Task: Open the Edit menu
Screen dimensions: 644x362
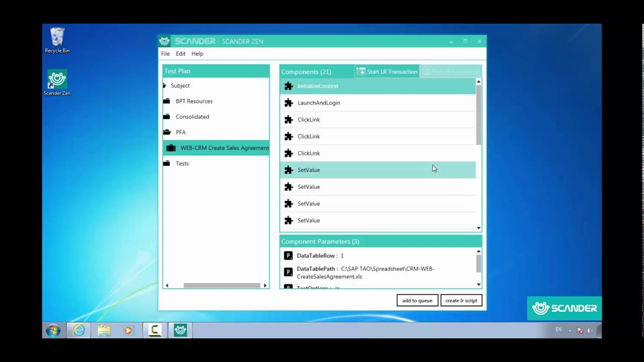Action: click(x=181, y=54)
